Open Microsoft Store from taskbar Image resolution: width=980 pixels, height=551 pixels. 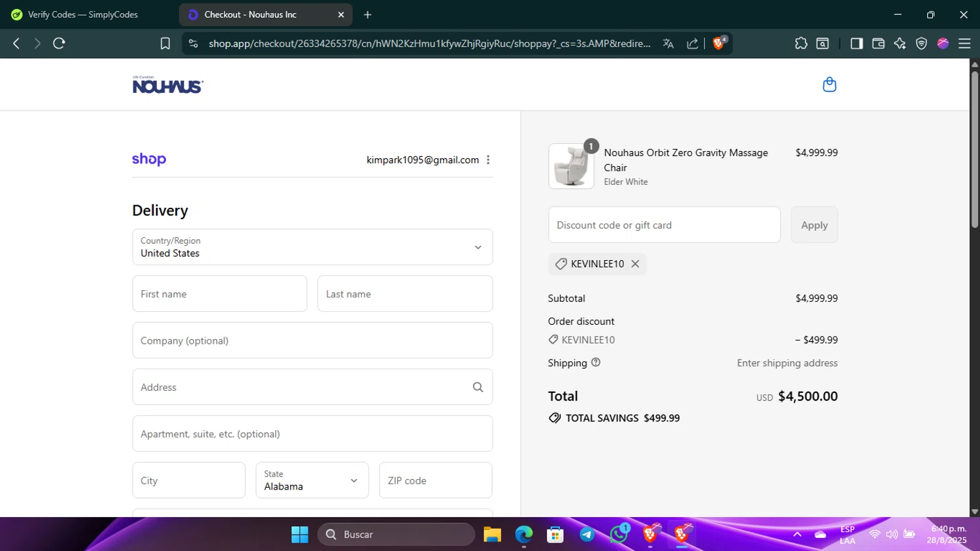[555, 535]
